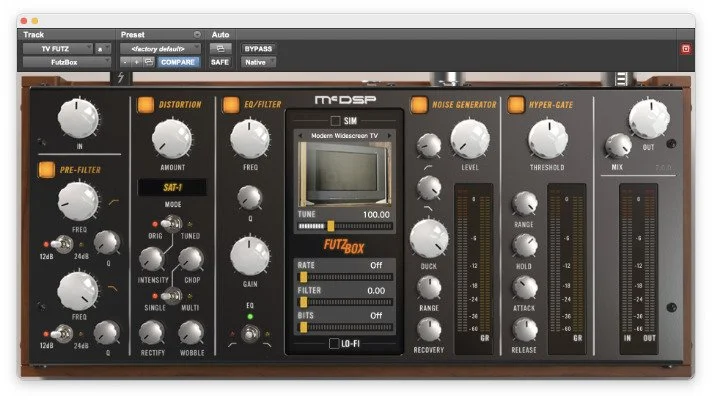Screen dimensions: 712x400
Task: Open the preset settings circular menu icon
Action: click(x=197, y=35)
